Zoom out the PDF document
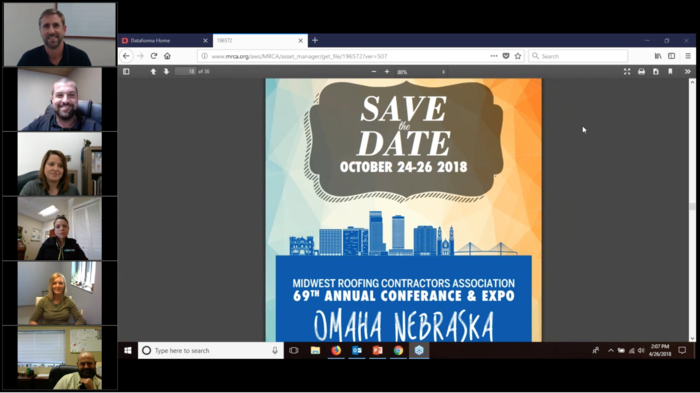The height and width of the screenshot is (393, 700). [x=374, y=71]
